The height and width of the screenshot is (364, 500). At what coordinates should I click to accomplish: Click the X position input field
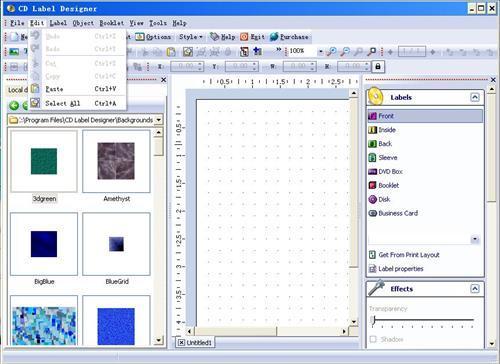pos(187,67)
